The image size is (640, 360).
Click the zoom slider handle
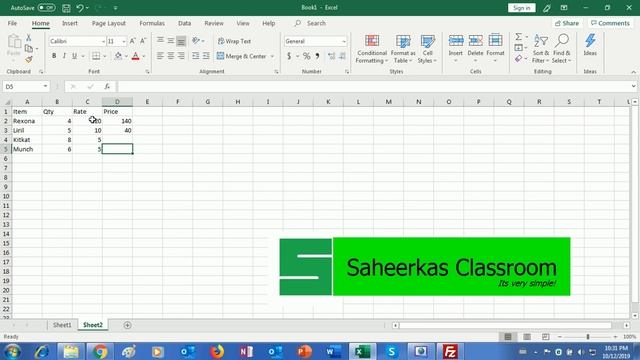588,337
